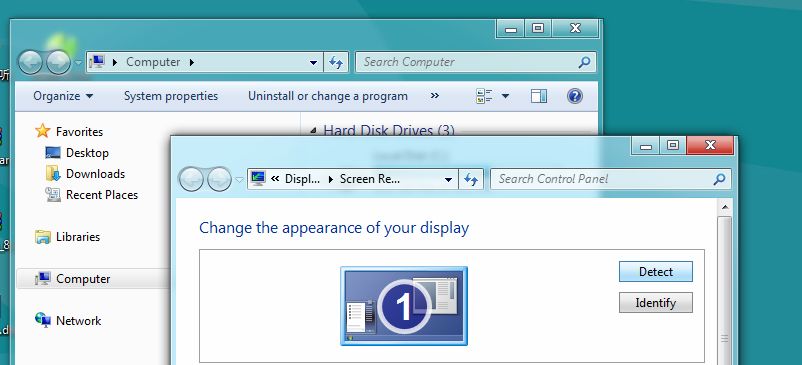The image size is (802, 365).
Task: Click the Search Computer field
Action: [x=475, y=62]
